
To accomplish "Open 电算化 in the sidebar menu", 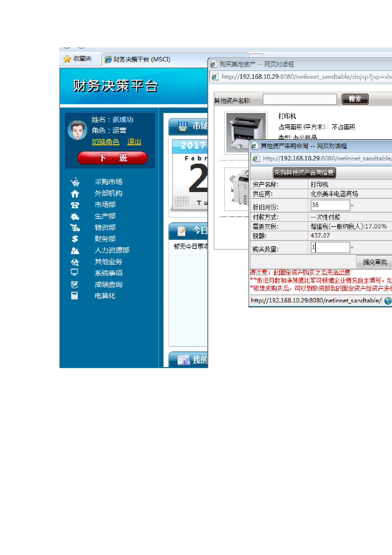I will (x=105, y=296).
